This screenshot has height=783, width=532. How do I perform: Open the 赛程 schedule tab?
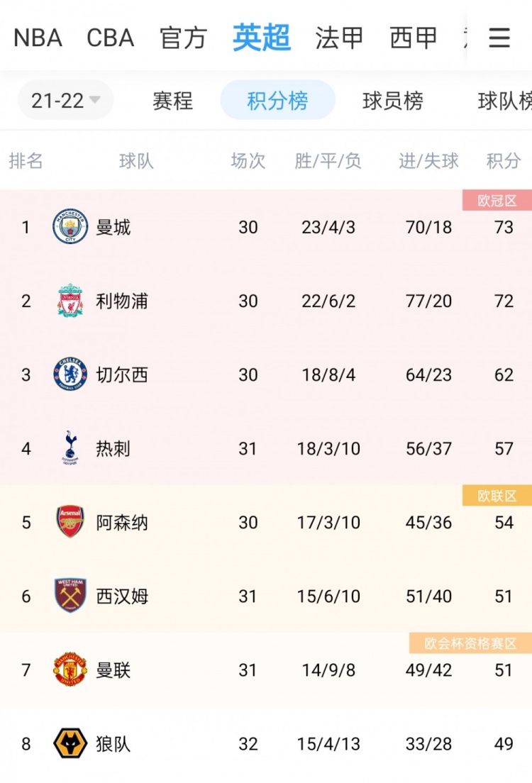pos(173,101)
